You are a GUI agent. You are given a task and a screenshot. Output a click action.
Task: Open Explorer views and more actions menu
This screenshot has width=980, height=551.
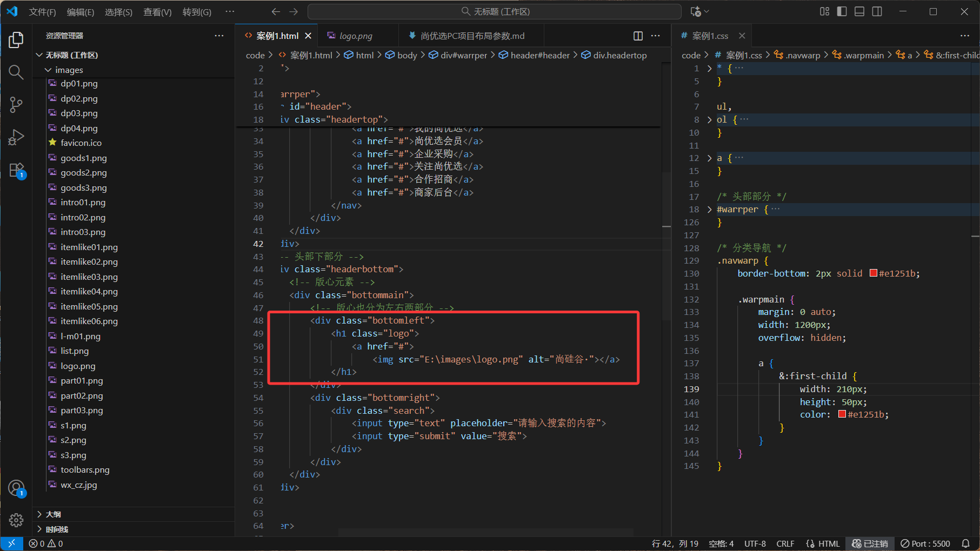(x=219, y=36)
